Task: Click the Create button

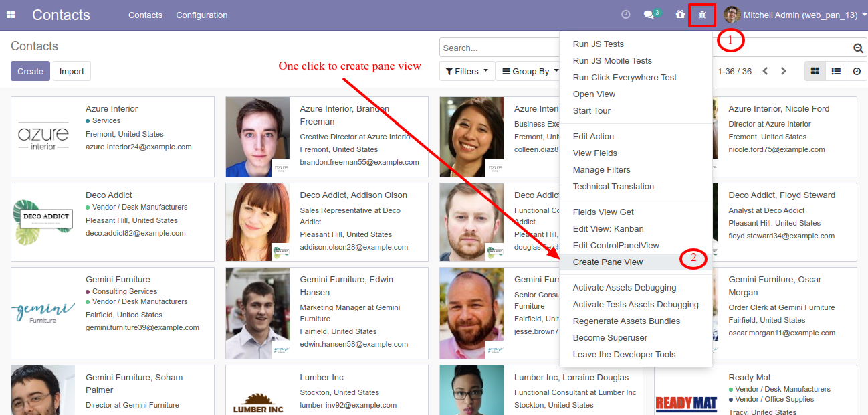Action: click(x=30, y=71)
